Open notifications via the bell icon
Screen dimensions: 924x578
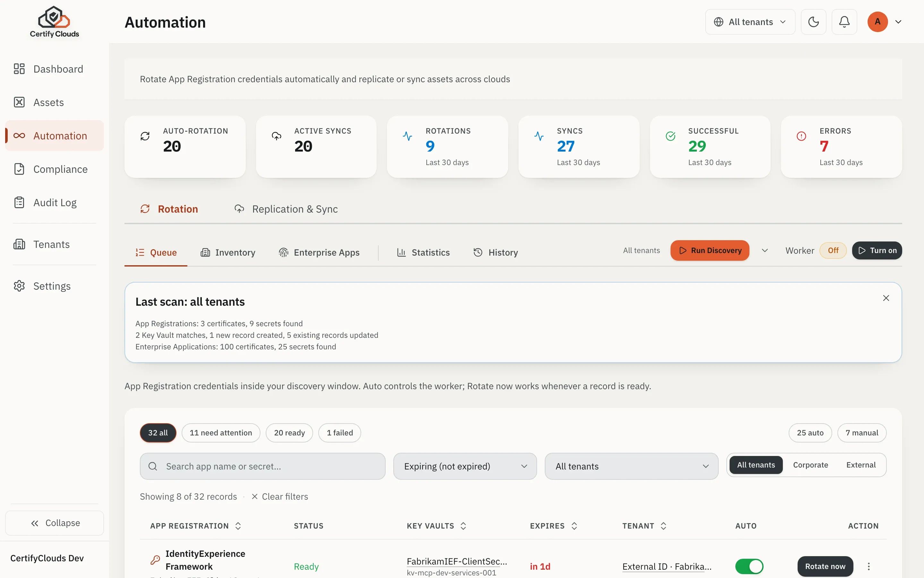(844, 22)
